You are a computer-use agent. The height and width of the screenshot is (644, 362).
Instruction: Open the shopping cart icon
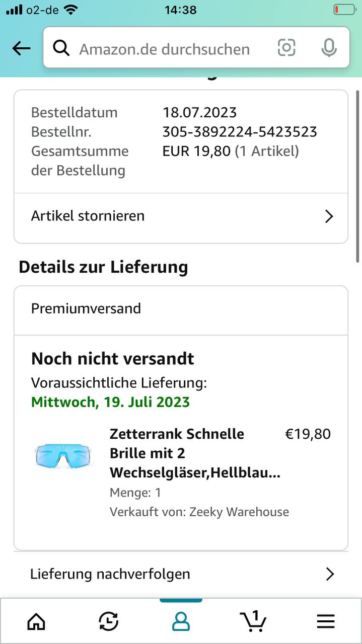tap(253, 621)
